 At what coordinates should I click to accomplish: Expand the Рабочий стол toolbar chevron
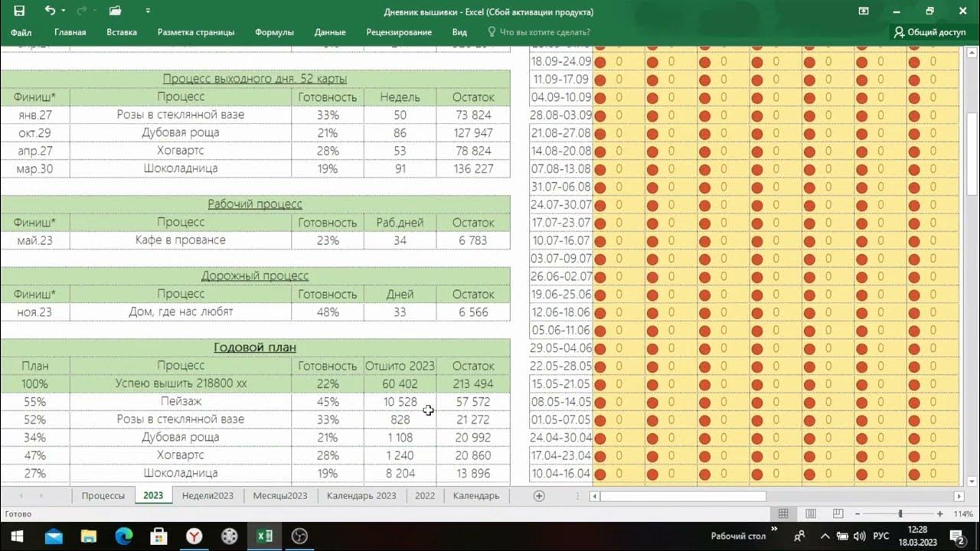773,530
